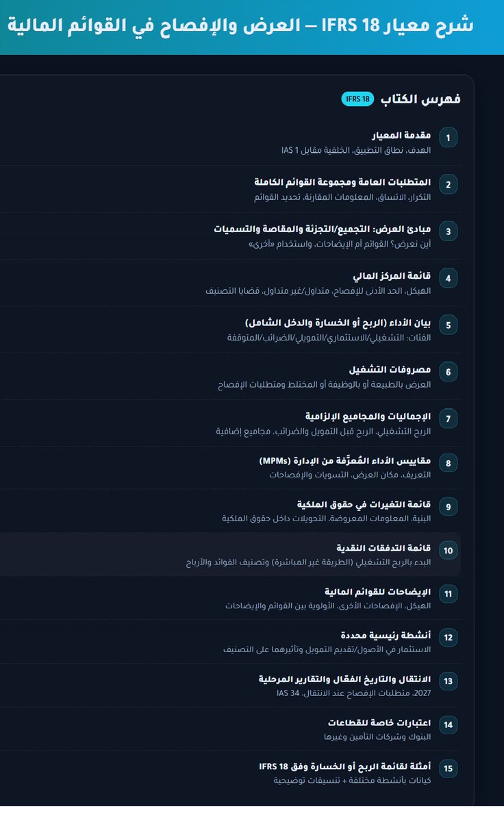Click the number 14 badge
Viewport: 504px width, 822px height.
coord(449,725)
